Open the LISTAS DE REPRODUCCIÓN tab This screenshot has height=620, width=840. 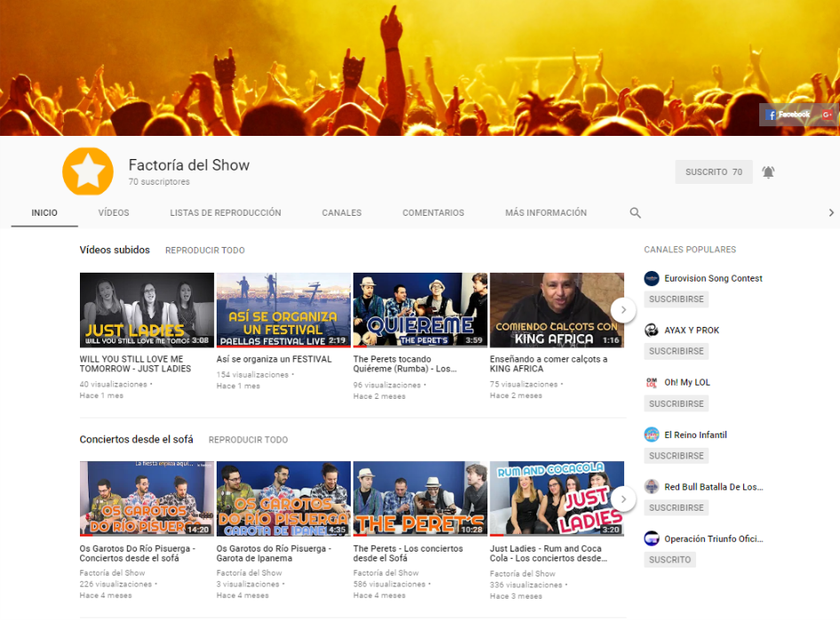point(226,213)
